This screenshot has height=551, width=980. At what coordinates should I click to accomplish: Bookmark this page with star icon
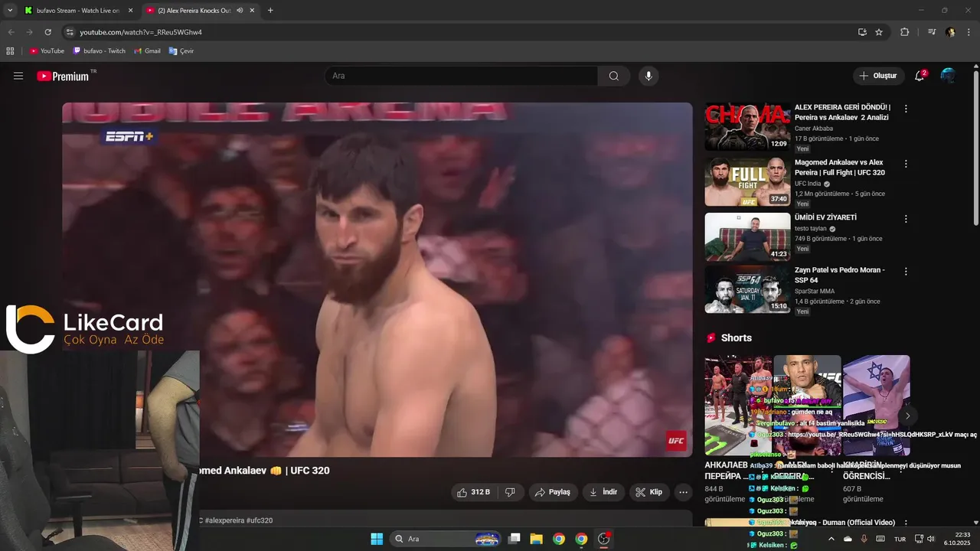[879, 32]
